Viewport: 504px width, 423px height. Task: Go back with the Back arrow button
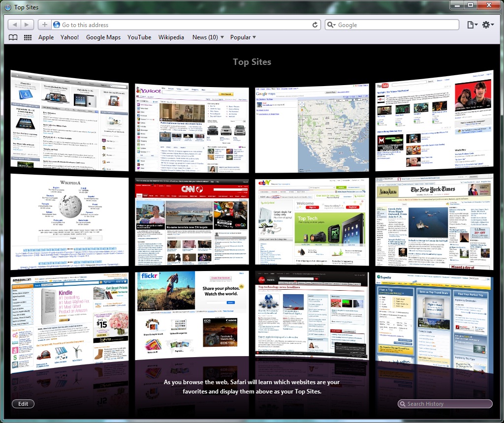(14, 25)
